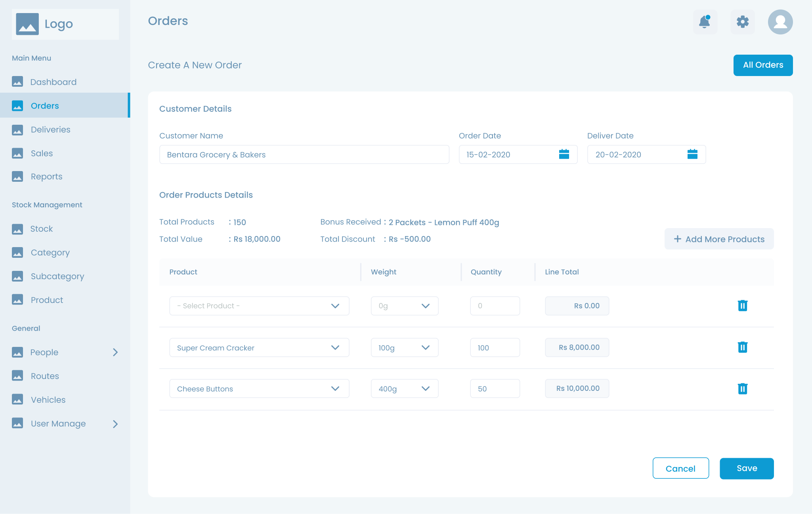Click the Add More Products button

719,239
